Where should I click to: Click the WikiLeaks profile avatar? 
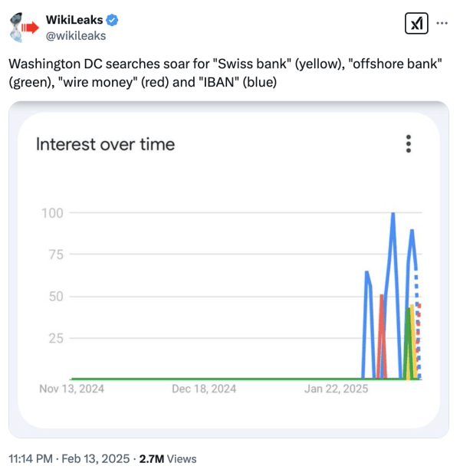[24, 28]
